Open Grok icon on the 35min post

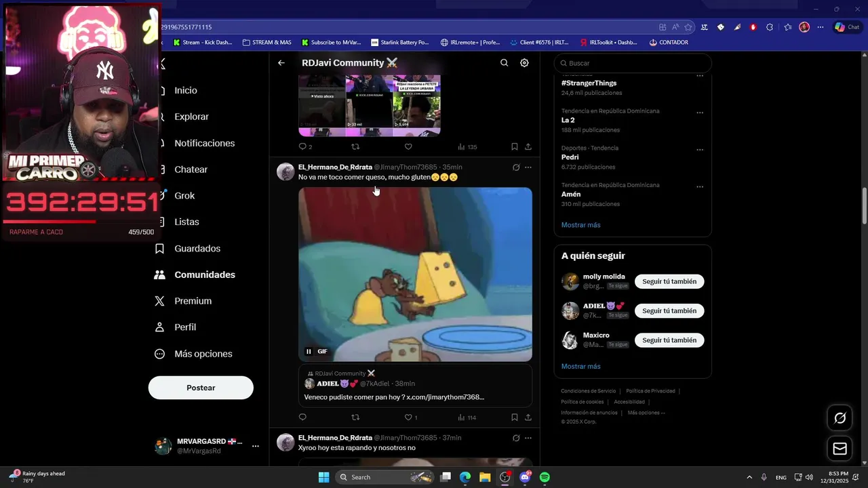(516, 167)
